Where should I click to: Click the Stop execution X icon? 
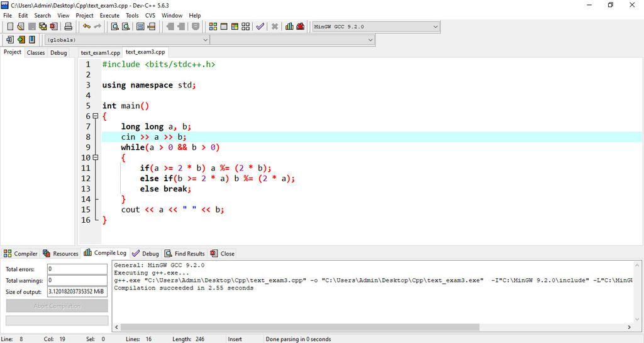click(275, 26)
